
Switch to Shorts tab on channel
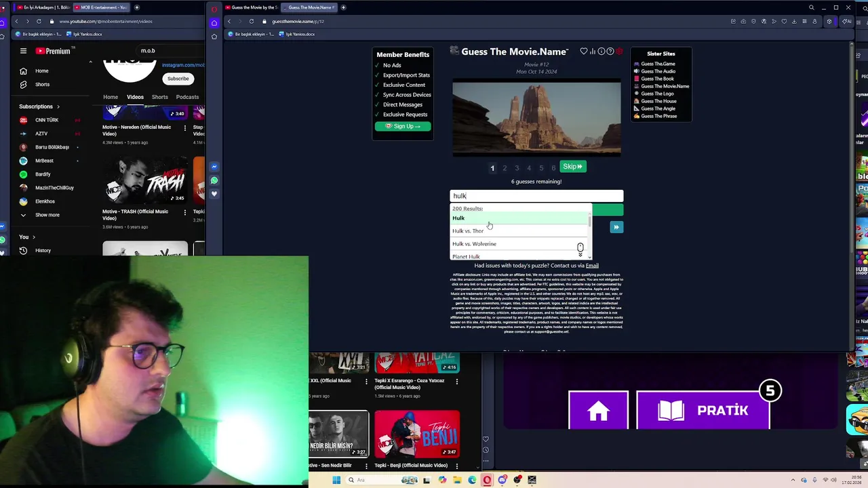click(159, 97)
